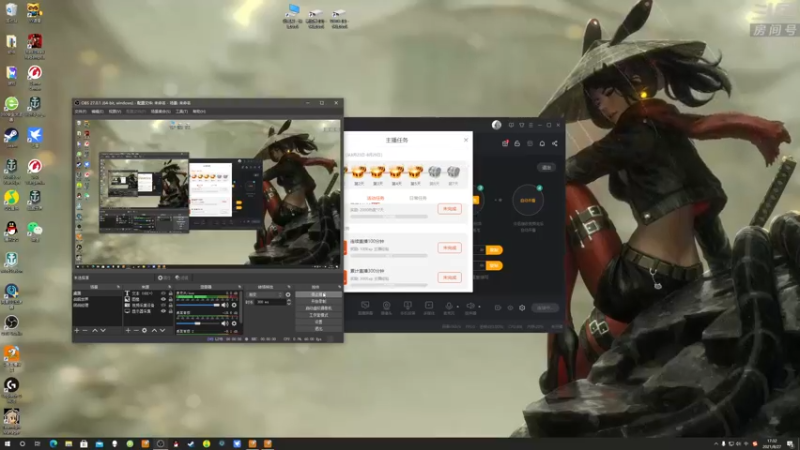Viewport: 800px width, 450px height.
Task: Remove selected scene with minus icon in OBS
Action: (85, 331)
